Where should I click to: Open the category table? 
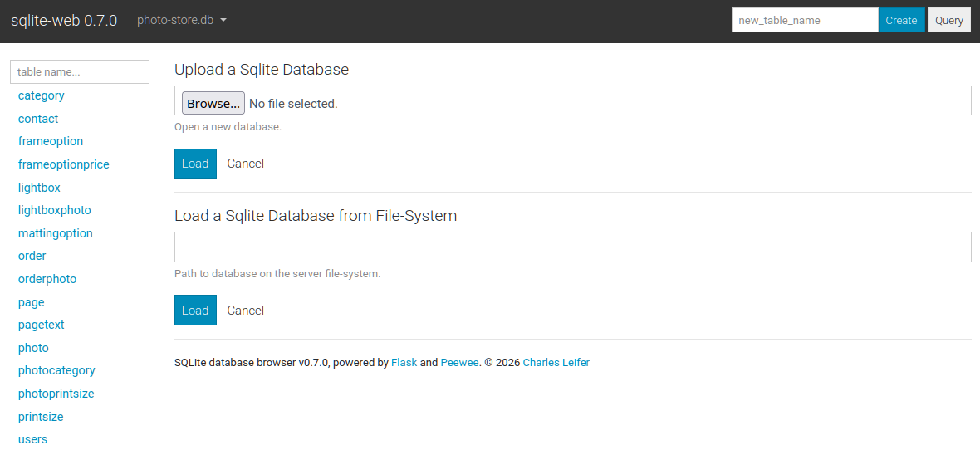click(x=42, y=95)
